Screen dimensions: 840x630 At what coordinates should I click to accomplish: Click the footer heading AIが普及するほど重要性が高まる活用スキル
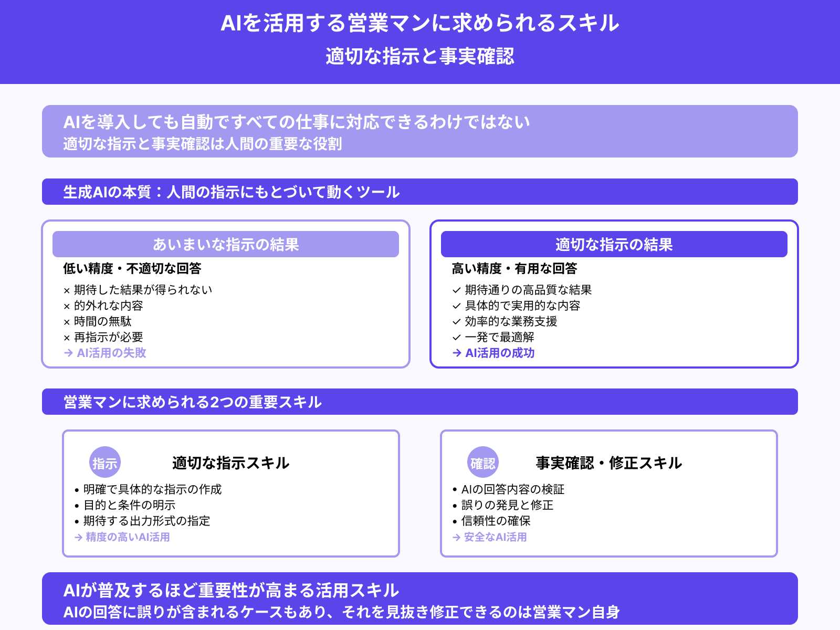point(231,590)
